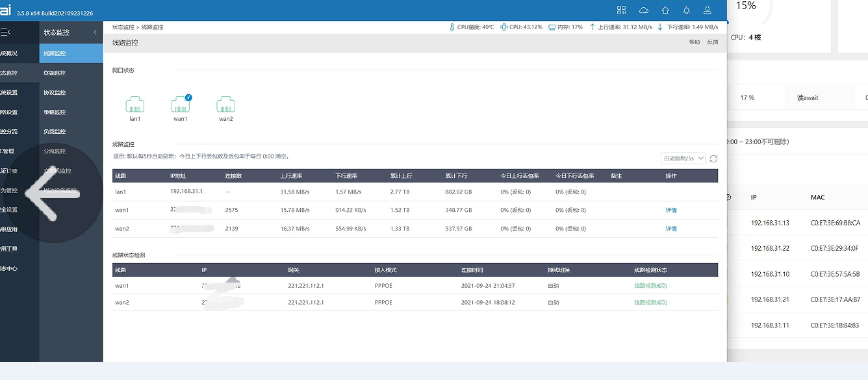The image size is (868, 380).
Task: Click wan1 connection time 2021-09-24 21:04:37
Action: [488, 286]
